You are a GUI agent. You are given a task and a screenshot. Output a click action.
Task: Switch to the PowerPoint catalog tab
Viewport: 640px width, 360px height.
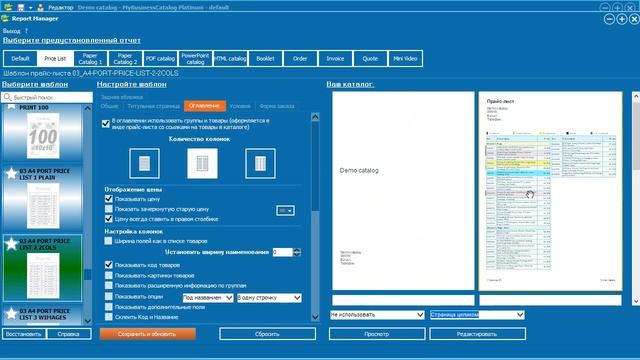pos(195,59)
